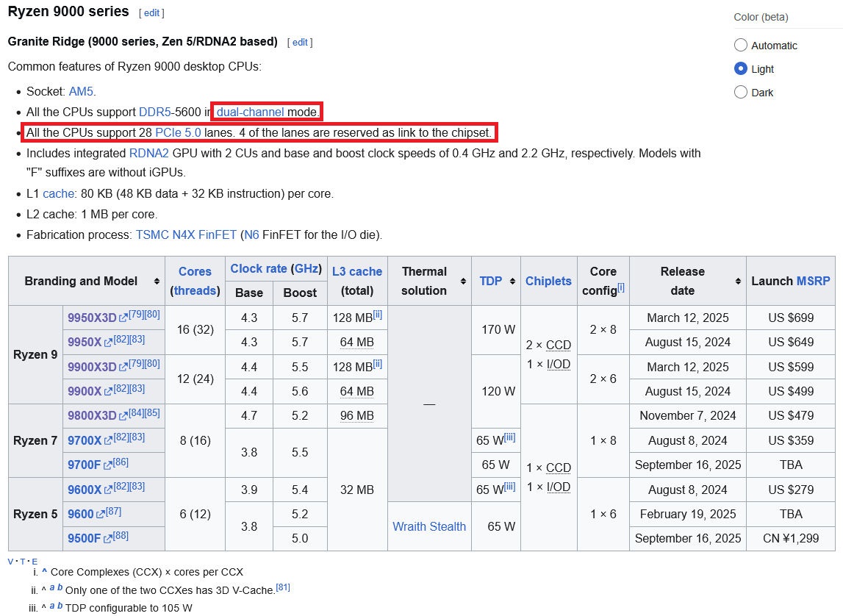Image resolution: width=843 pixels, height=616 pixels.
Task: Jump to reference [81] in footnote ii
Action: pyautogui.click(x=283, y=587)
